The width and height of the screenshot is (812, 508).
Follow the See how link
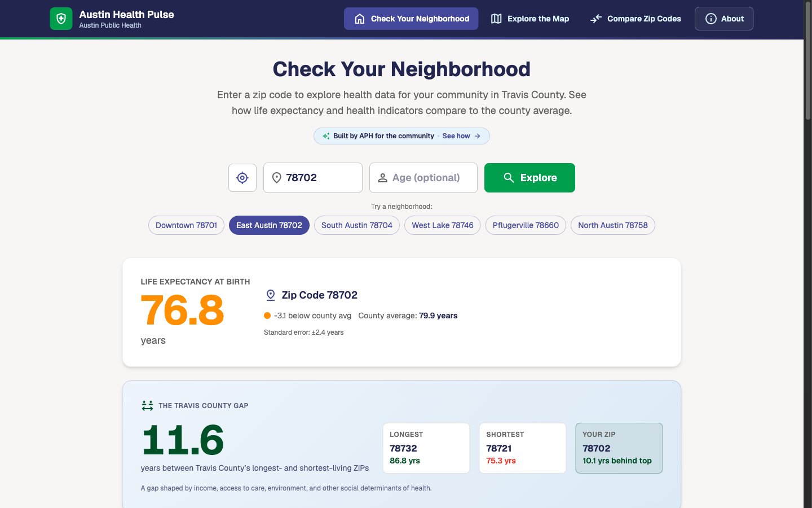(461, 136)
